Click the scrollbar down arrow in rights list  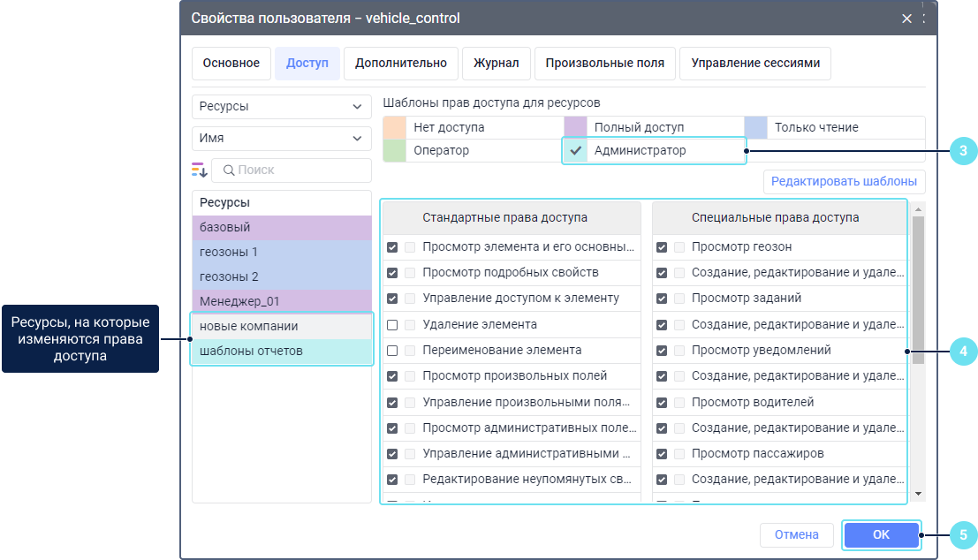tap(919, 494)
